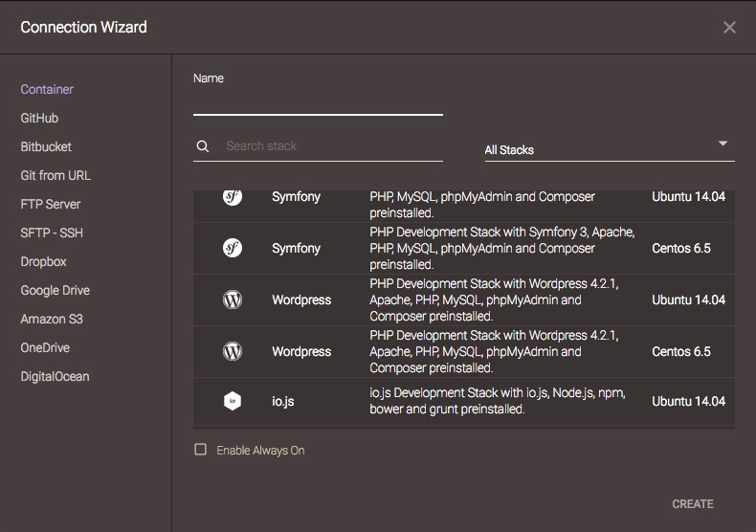756x532 pixels.
Task: Focus the Name input field
Action: (318, 102)
